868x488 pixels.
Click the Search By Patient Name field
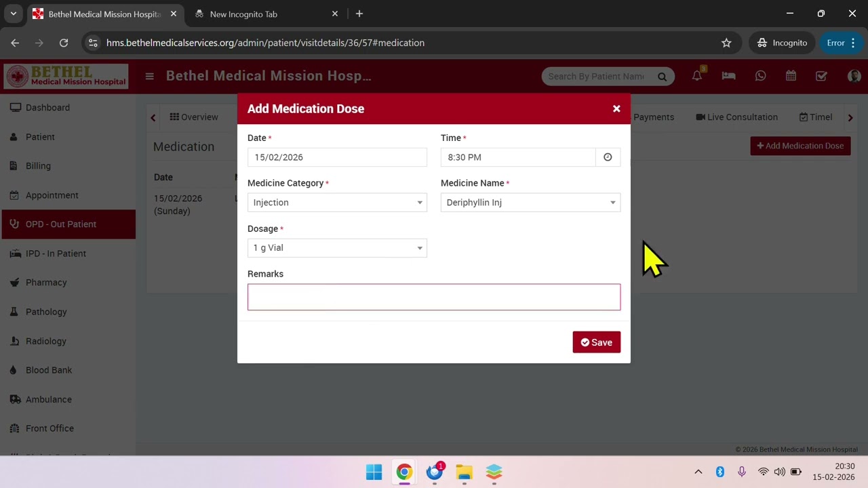coord(597,76)
